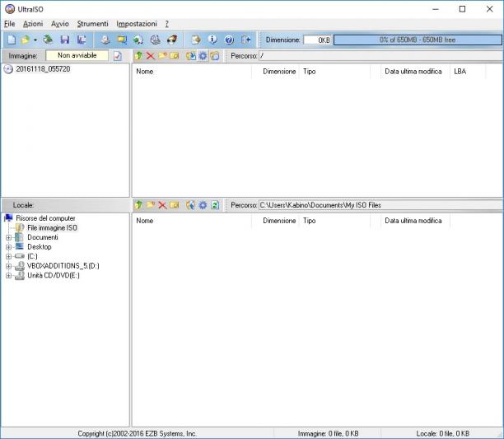The image size is (504, 439).
Task: Toggle the boot image checkbox icon beside Non avviabile
Action: tap(118, 56)
